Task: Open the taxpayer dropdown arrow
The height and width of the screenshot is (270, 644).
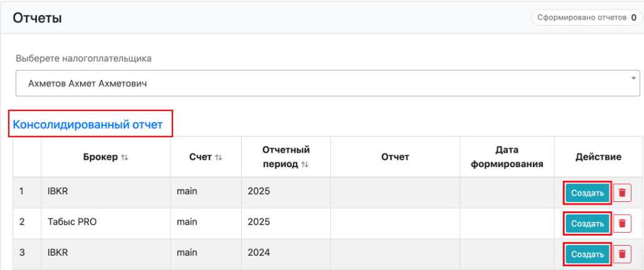Action: pos(634,77)
